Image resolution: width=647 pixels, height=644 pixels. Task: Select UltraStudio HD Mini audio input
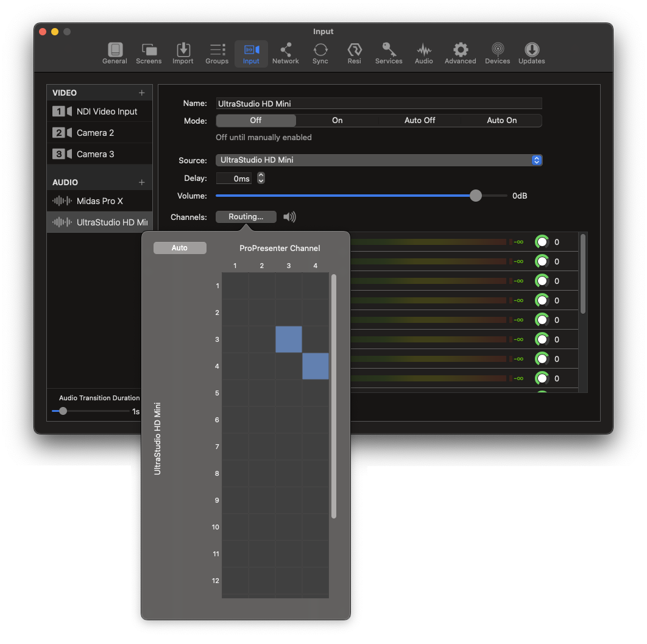(x=99, y=222)
